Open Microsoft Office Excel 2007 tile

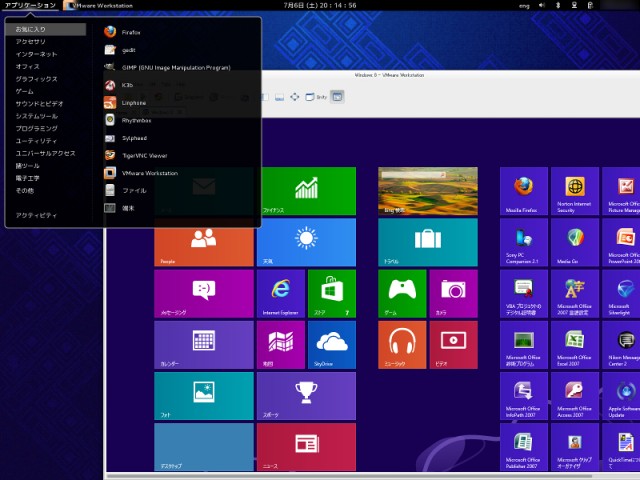coord(575,344)
